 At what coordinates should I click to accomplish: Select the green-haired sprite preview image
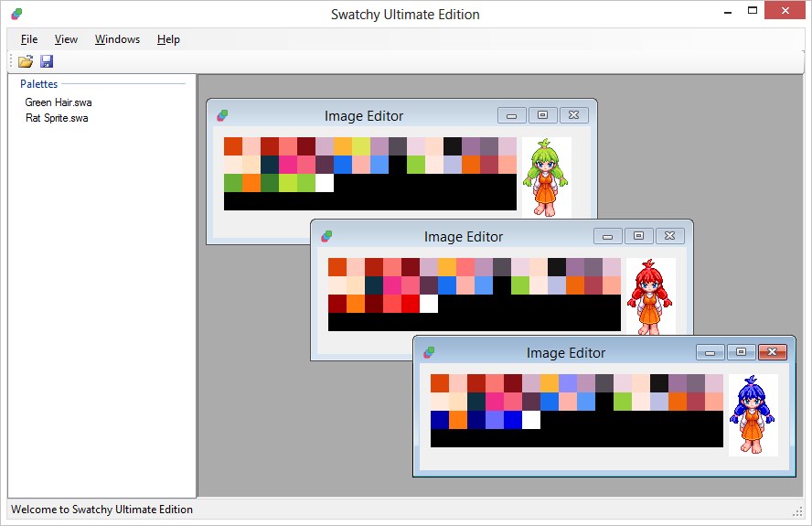(546, 177)
